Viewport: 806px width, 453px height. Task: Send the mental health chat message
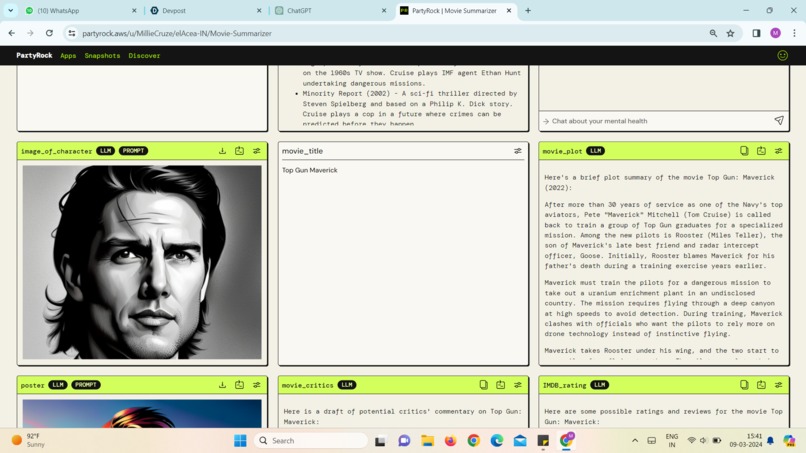point(779,120)
